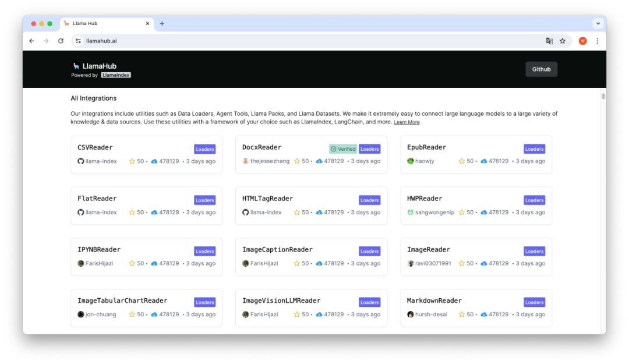Open the Chrome three-dot menu
629x364 pixels.
(598, 41)
